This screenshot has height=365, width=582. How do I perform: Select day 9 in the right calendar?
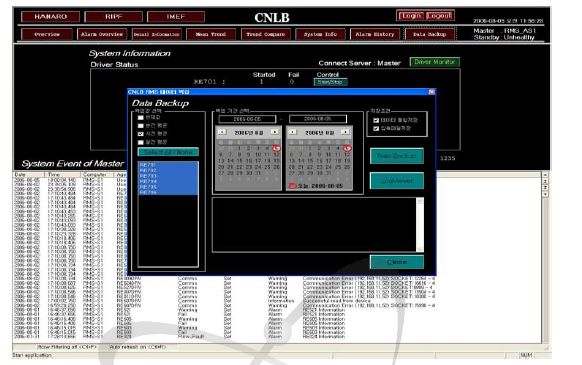coord(319,154)
